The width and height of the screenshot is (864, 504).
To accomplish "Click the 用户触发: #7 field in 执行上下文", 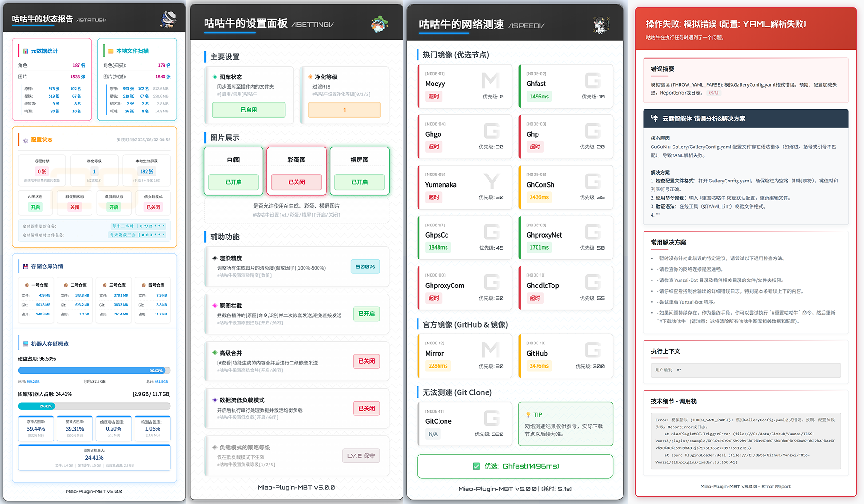I will tap(745, 370).
